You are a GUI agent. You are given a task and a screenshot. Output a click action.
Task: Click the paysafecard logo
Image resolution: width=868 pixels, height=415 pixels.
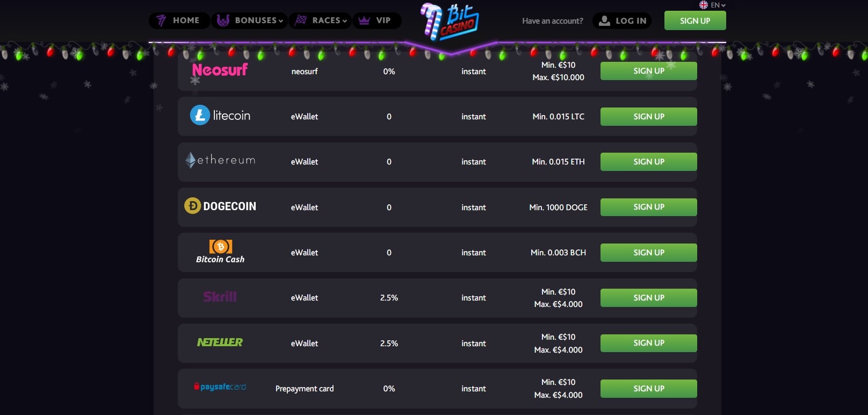220,387
